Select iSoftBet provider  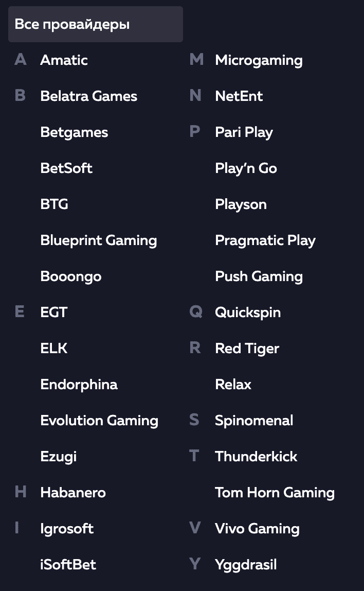coord(68,565)
